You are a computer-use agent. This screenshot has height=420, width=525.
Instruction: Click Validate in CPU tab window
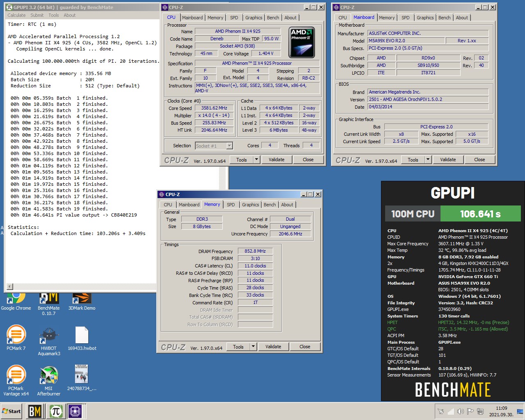click(x=276, y=160)
